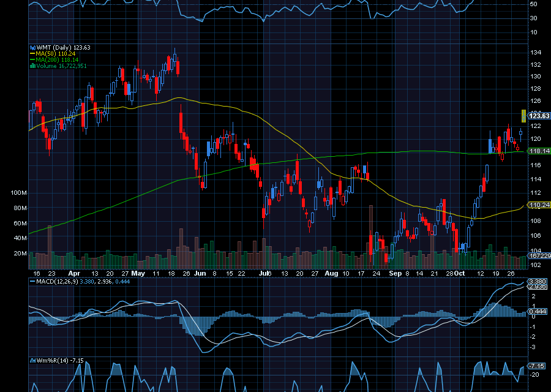Click the 2.936 MACD signal value tag
This screenshot has height=392, width=551.
coord(538,287)
